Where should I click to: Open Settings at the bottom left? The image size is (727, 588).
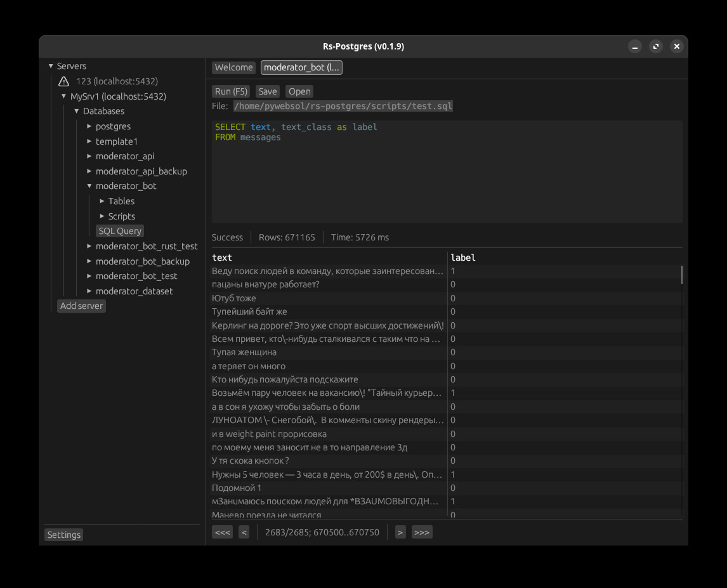point(64,535)
